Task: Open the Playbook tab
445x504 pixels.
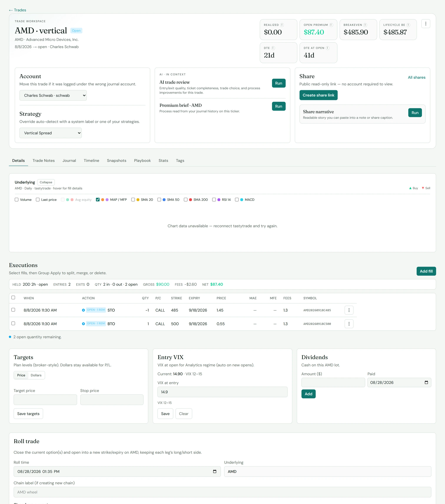Action: pos(142,161)
